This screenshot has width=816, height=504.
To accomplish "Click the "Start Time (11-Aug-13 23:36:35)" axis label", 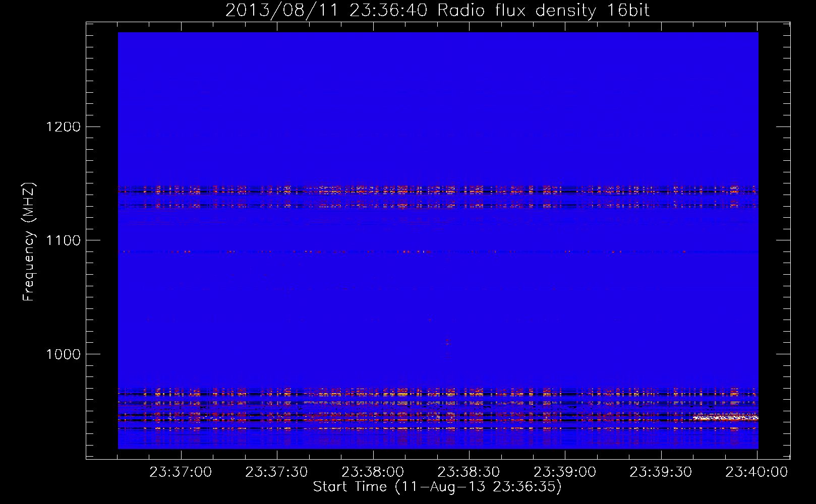I will pyautogui.click(x=437, y=487).
